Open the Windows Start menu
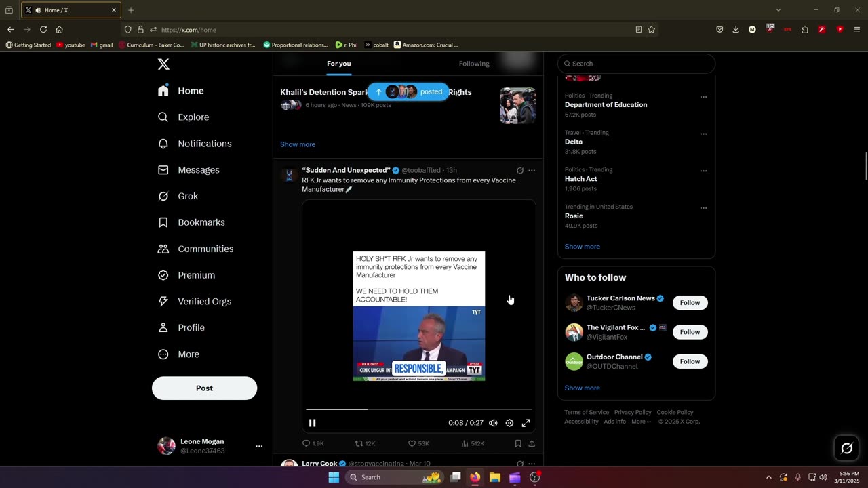This screenshot has height=488, width=868. point(334,477)
